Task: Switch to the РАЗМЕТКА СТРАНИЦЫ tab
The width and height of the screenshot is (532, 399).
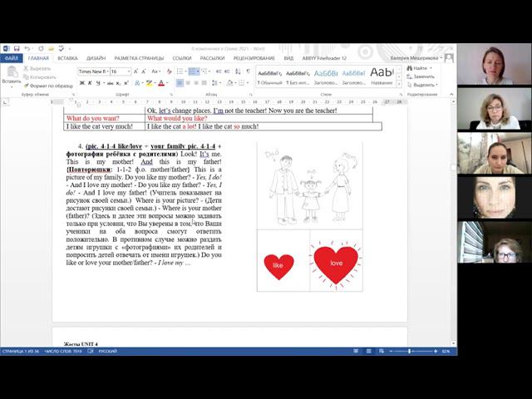Action: click(139, 58)
